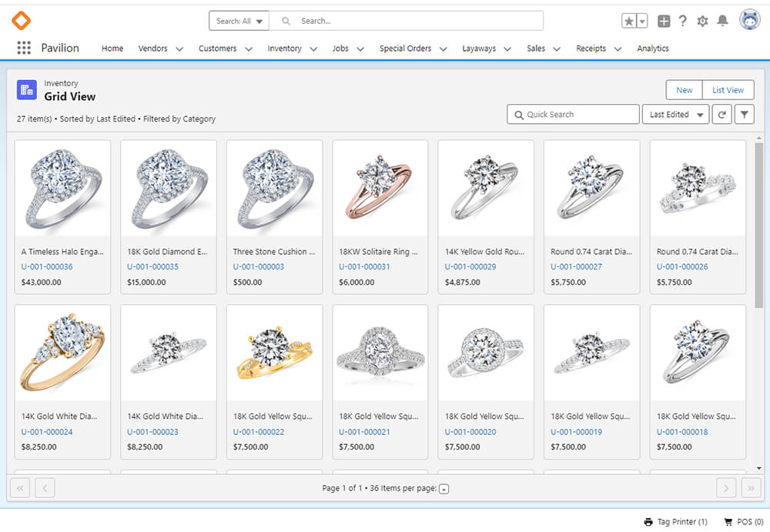This screenshot has height=532, width=770.
Task: Click the refresh button icon
Action: point(722,115)
